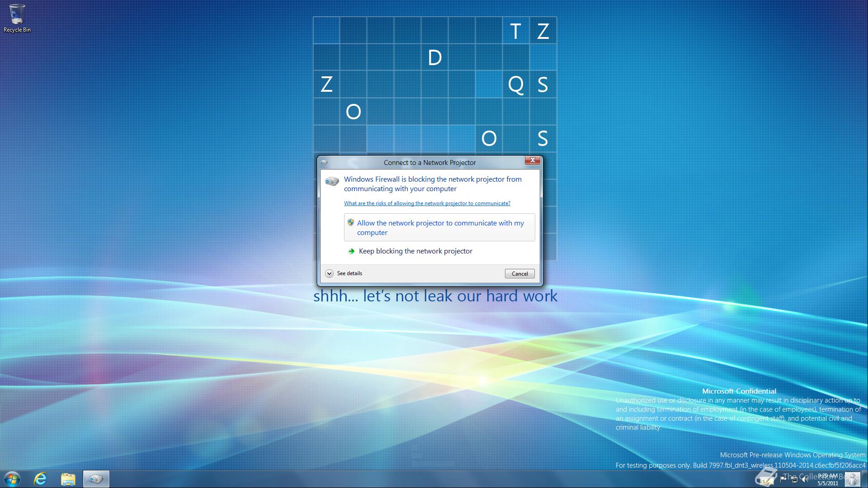Expand See details
The width and height of the screenshot is (868, 488).
coord(344,273)
